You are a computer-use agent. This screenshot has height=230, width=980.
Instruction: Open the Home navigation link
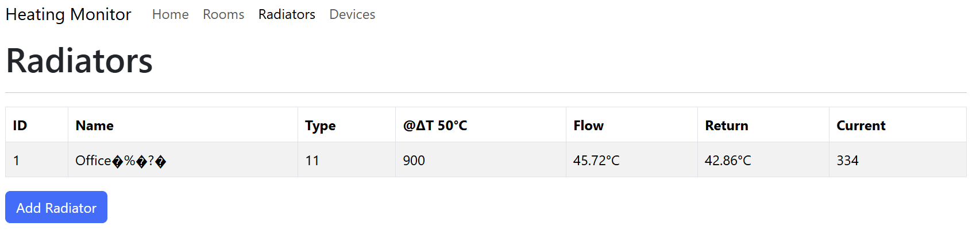click(x=170, y=14)
